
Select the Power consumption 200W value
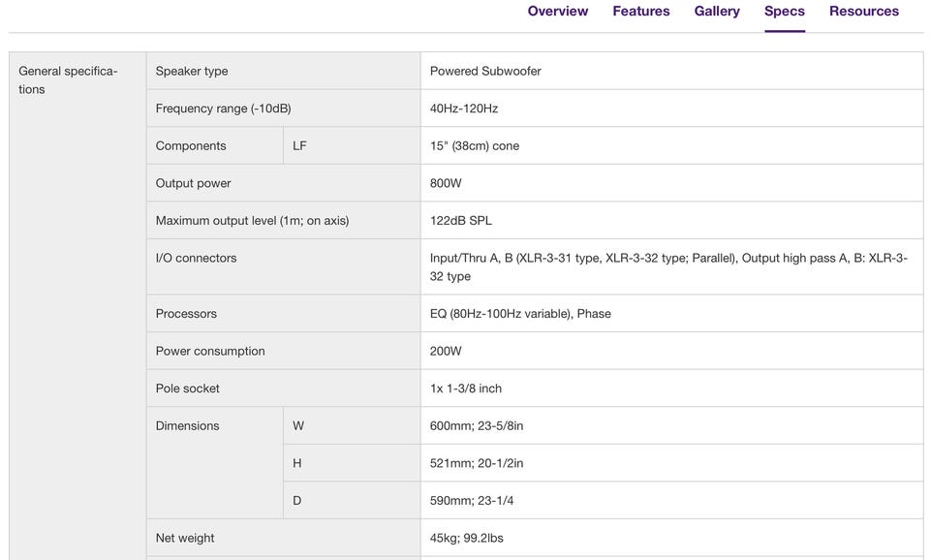click(446, 351)
